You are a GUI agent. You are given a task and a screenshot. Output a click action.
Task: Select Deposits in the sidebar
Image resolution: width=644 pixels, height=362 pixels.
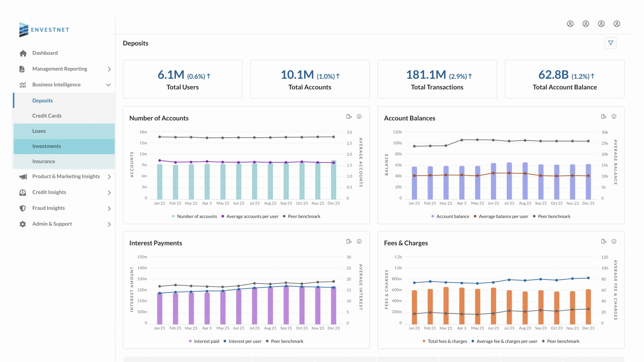(x=64, y=101)
